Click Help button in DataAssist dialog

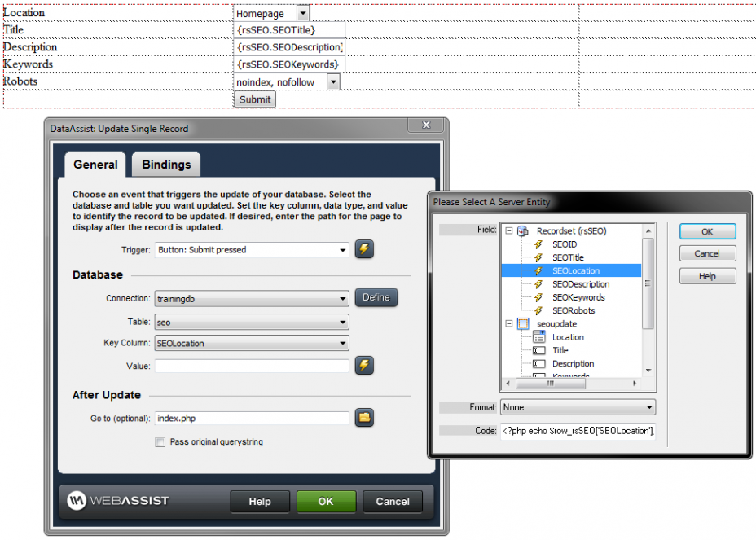pyautogui.click(x=260, y=502)
